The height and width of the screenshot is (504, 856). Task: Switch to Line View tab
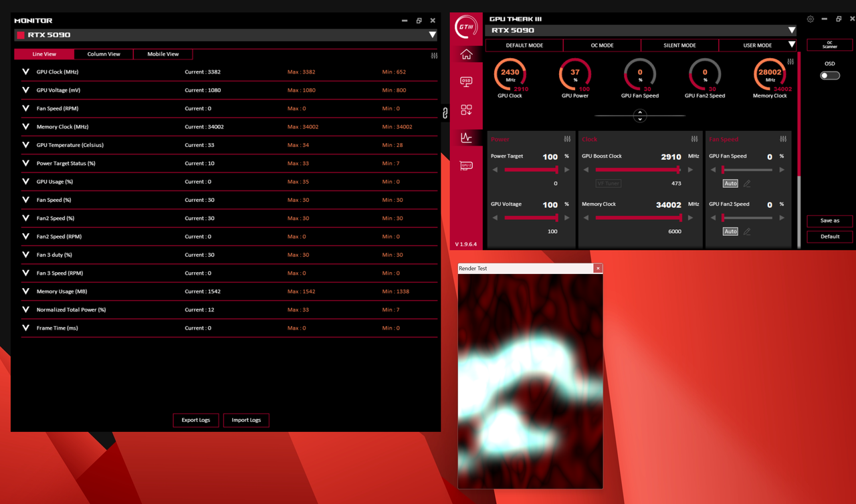pos(44,54)
